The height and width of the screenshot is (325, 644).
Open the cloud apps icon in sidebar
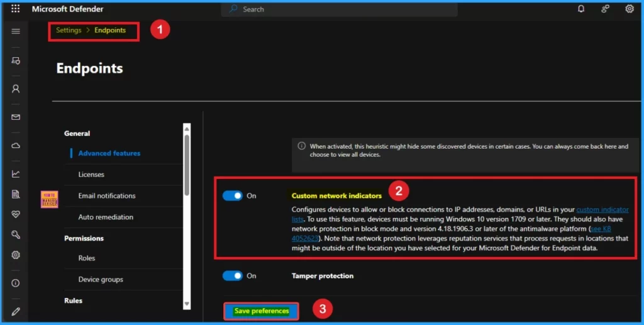[x=16, y=145]
